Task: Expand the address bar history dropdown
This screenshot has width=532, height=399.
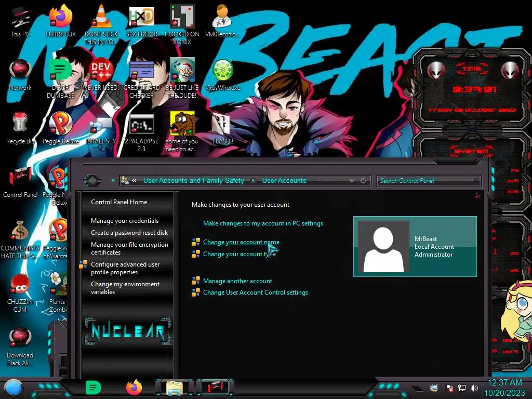Action: pos(352,181)
